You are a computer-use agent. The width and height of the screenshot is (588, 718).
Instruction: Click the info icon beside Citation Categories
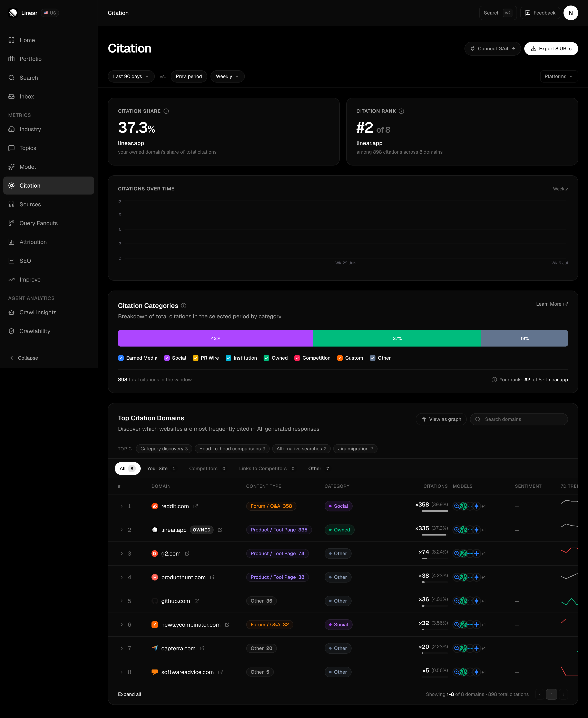pos(184,306)
